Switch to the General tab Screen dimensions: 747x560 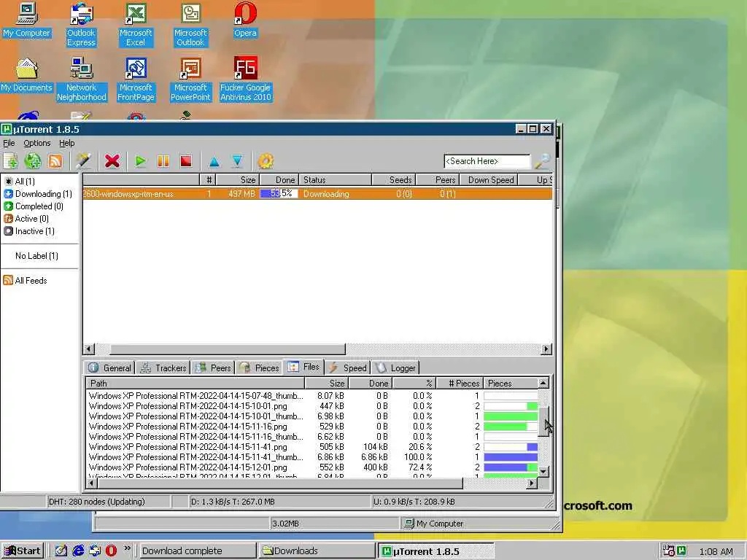click(110, 367)
